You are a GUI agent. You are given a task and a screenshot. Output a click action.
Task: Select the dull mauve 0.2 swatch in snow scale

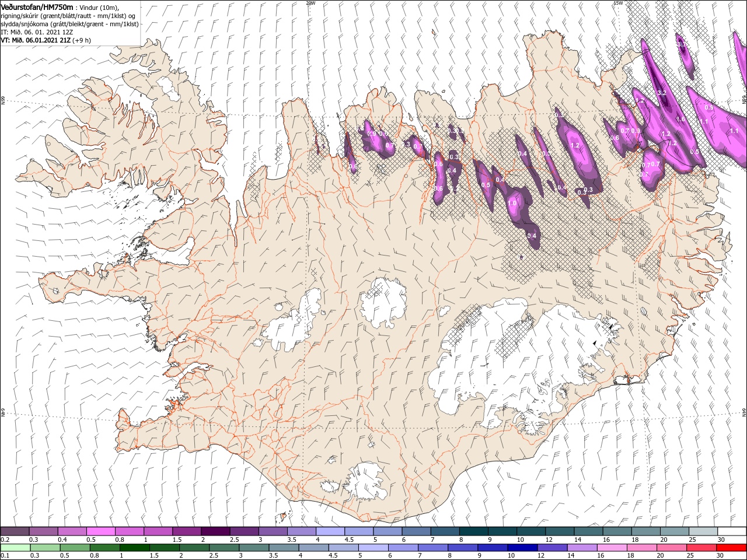pos(15,531)
